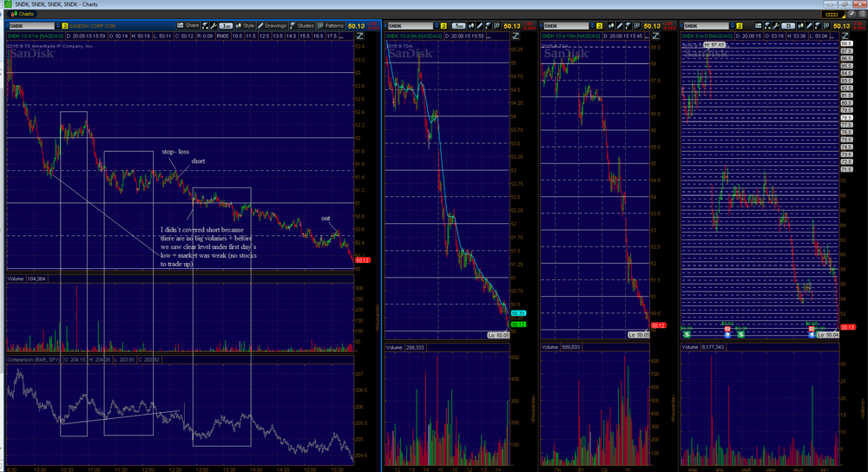Open Drawings pencil icon in 15m chart
Screen dimensions: 868x472
coord(620,26)
